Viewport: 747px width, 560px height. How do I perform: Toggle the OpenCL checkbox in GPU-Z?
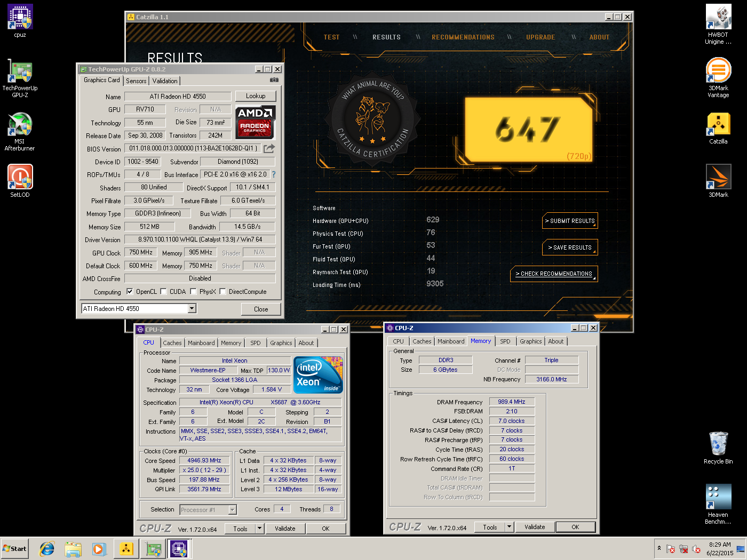click(130, 292)
